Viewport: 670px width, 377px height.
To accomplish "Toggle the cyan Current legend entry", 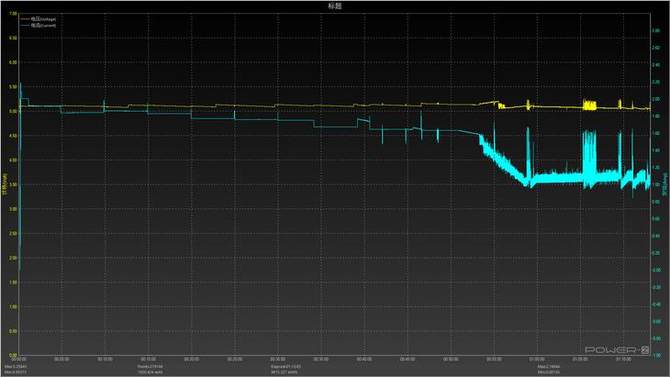I will (x=43, y=25).
